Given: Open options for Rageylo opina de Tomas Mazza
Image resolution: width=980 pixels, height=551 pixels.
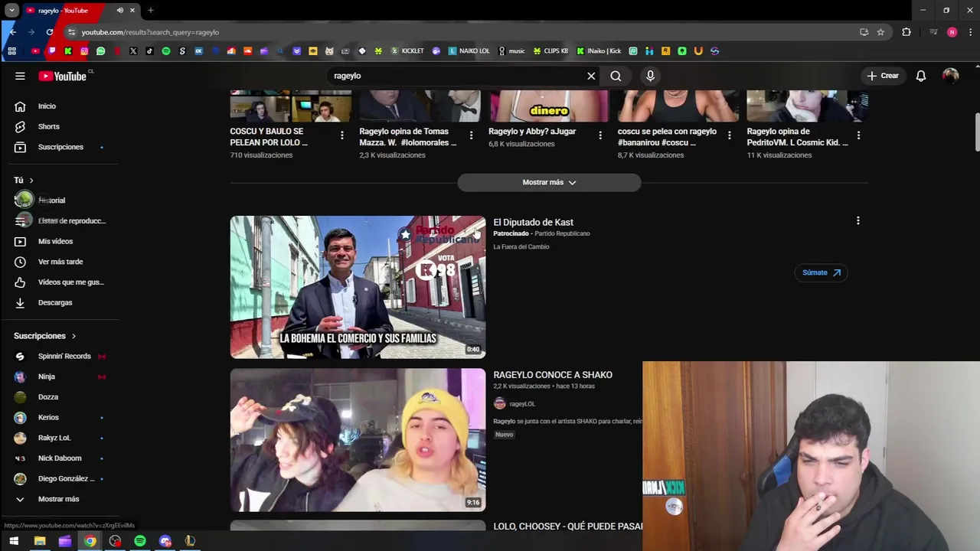Looking at the screenshot, I should pyautogui.click(x=471, y=135).
